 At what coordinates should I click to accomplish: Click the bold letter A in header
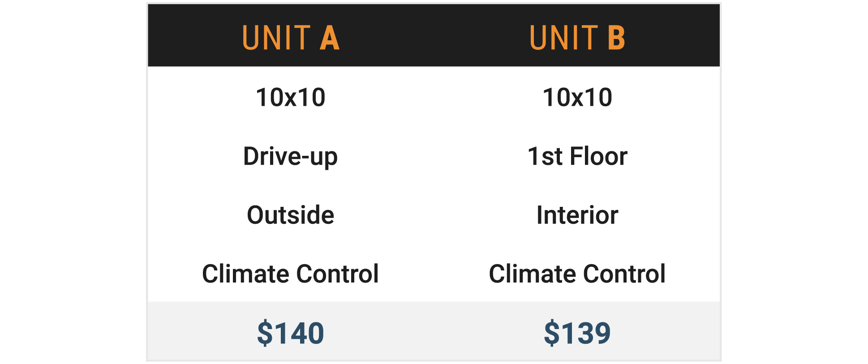(x=330, y=38)
